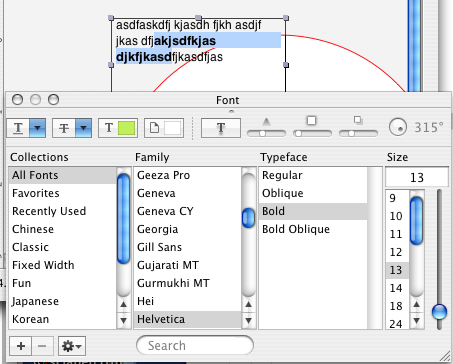Screen dimensions: 453x364
Task: Click the remove collection minus button
Action: pos(42,346)
